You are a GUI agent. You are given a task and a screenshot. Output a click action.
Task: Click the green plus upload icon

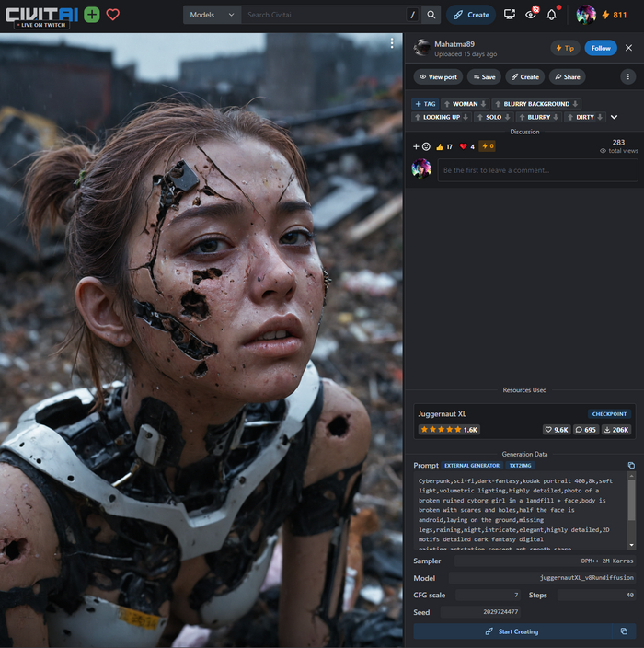click(x=92, y=15)
